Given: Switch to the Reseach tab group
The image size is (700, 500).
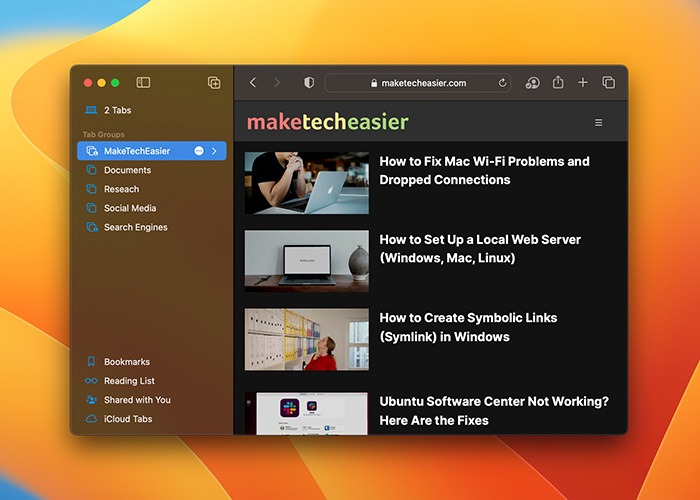Looking at the screenshot, I should coord(152,189).
